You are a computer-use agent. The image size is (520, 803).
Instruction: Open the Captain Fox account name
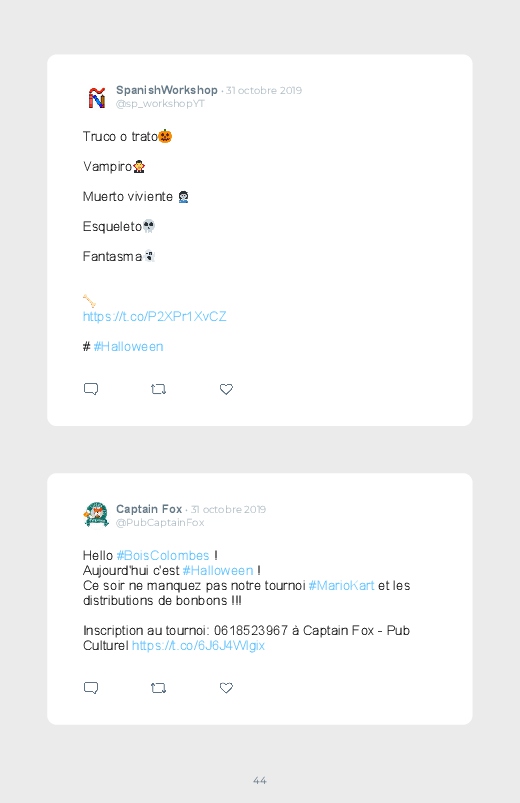click(149, 509)
